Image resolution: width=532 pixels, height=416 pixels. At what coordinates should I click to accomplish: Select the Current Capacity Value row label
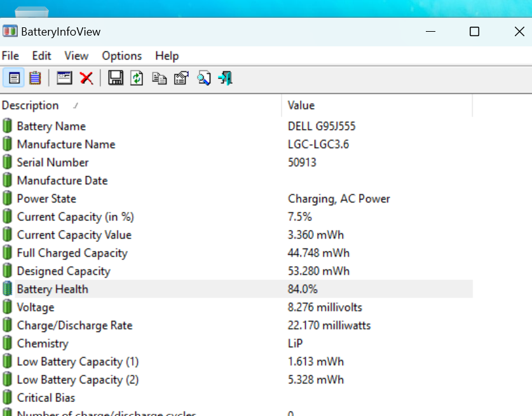point(74,234)
